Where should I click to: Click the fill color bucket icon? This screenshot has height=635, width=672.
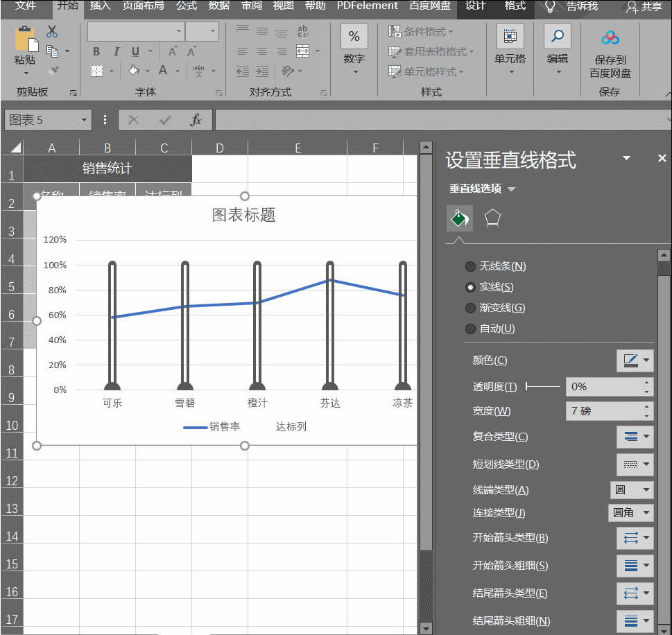[x=134, y=70]
